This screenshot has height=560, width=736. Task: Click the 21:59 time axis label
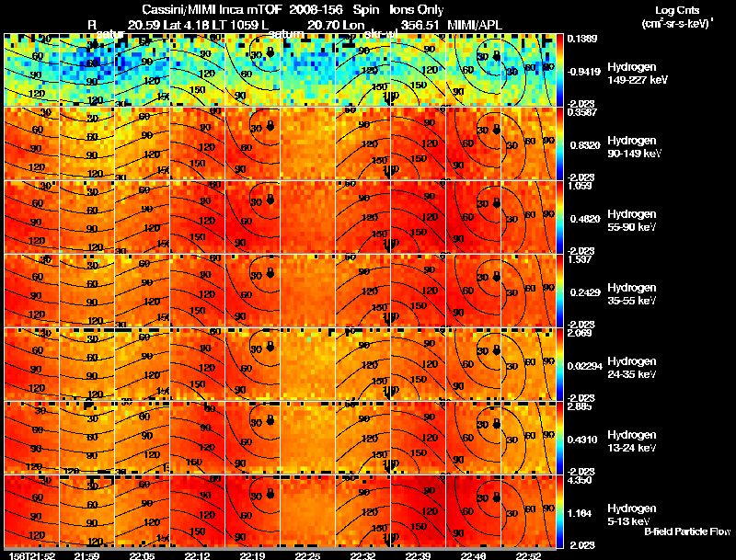click(x=86, y=555)
